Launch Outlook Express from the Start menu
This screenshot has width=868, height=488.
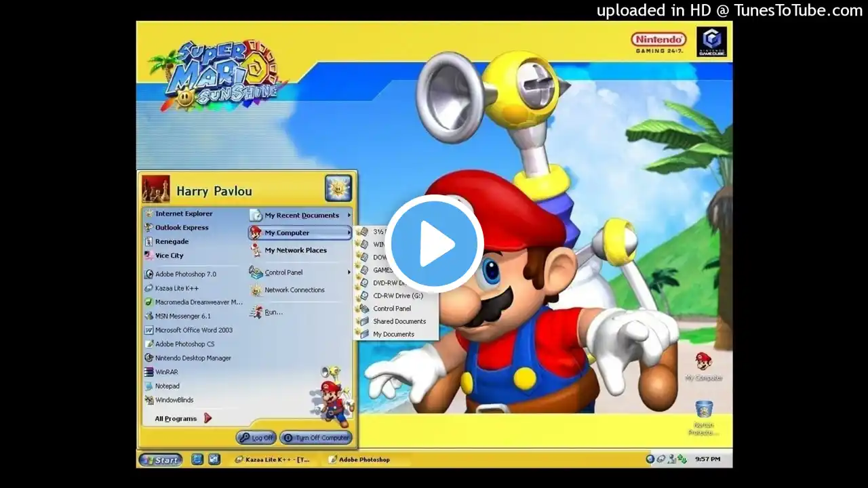pos(176,228)
